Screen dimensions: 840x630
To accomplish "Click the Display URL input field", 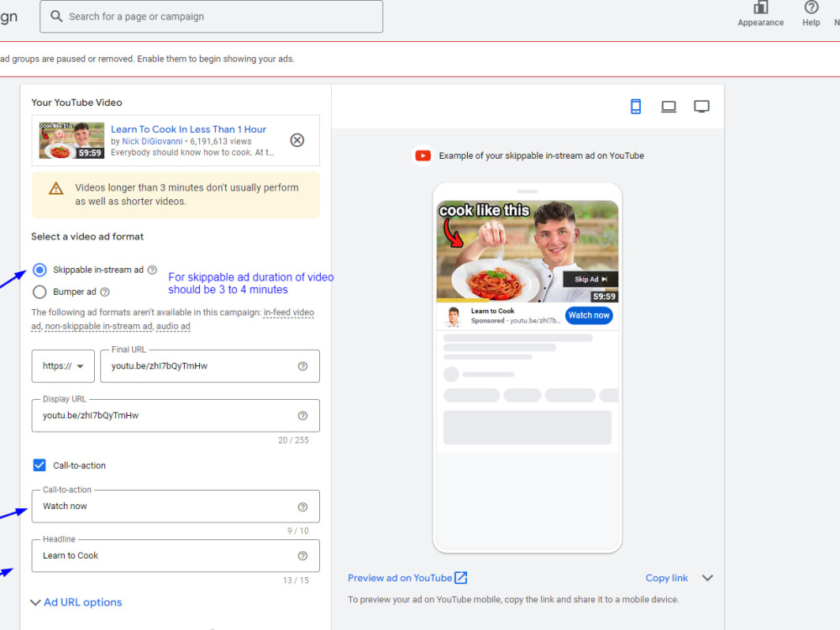I will tap(176, 416).
